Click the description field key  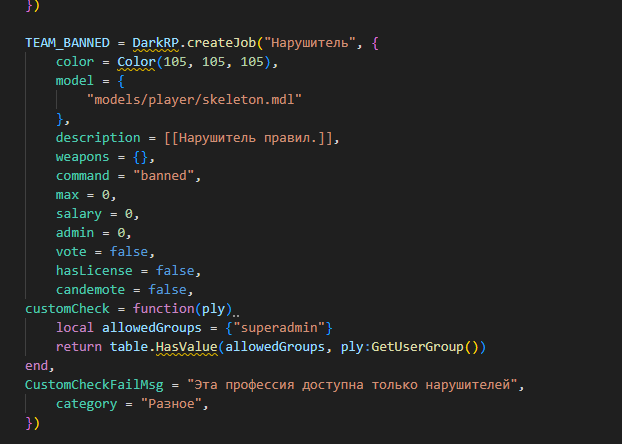(x=98, y=138)
